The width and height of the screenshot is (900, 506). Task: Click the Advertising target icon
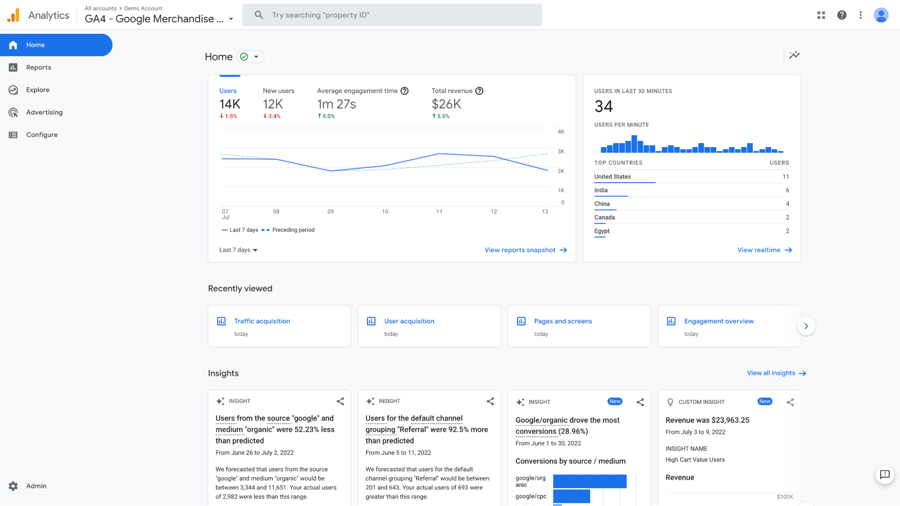coord(13,112)
